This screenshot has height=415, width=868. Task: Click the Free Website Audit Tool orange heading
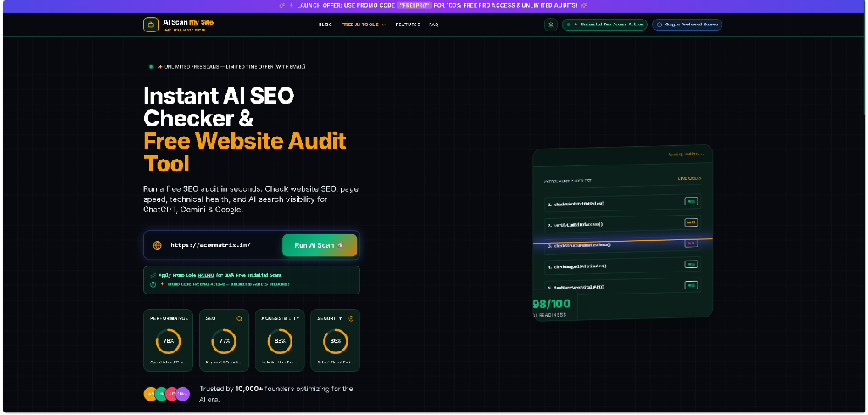point(245,153)
